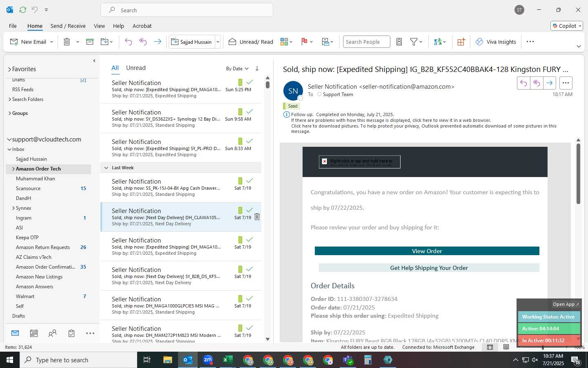Click Send/Receive sync icon in title bar
The image size is (588, 368).
(x=23, y=10)
